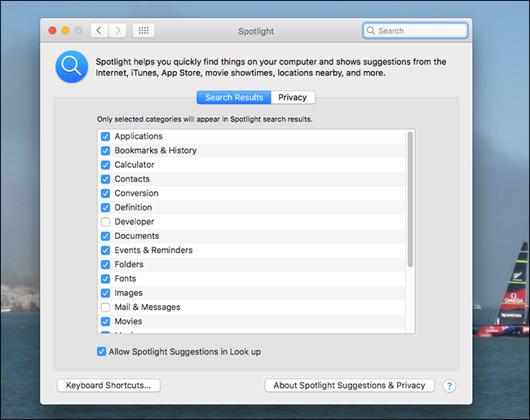Select the Movies row label
Viewport: 530px width, 420px height.
coord(128,321)
